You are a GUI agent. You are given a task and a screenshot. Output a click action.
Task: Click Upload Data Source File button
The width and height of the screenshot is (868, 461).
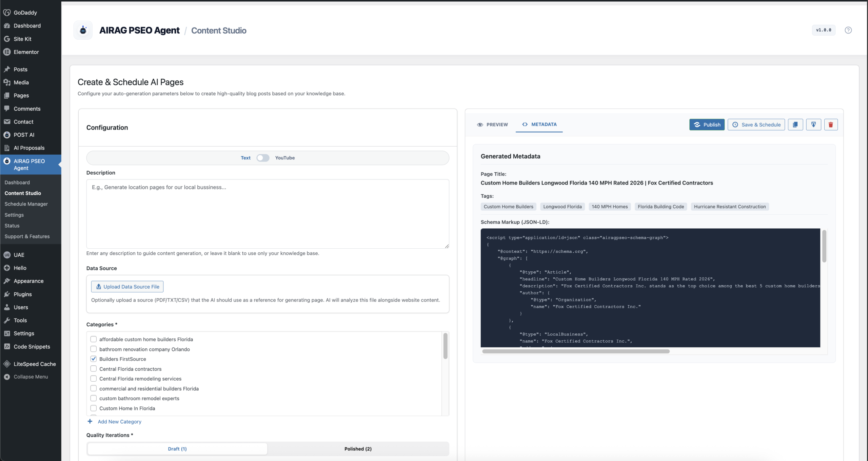127,287
